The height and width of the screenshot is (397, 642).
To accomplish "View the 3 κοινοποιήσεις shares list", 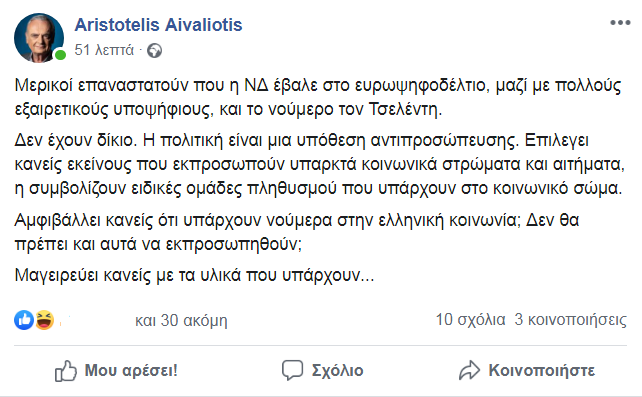I will (570, 320).
